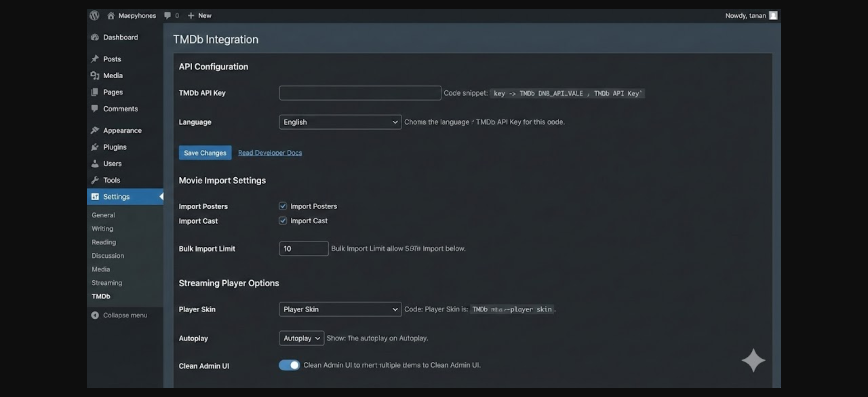Open Discussion settings submenu

click(x=108, y=256)
